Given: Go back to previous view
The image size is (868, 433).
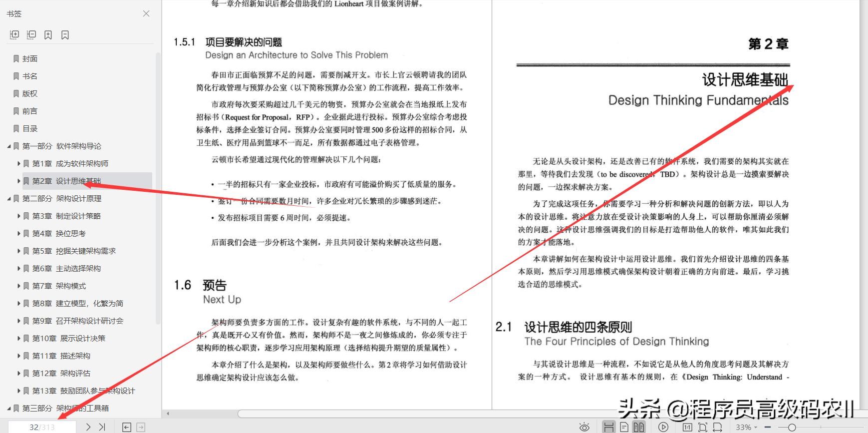Looking at the screenshot, I should point(127,427).
